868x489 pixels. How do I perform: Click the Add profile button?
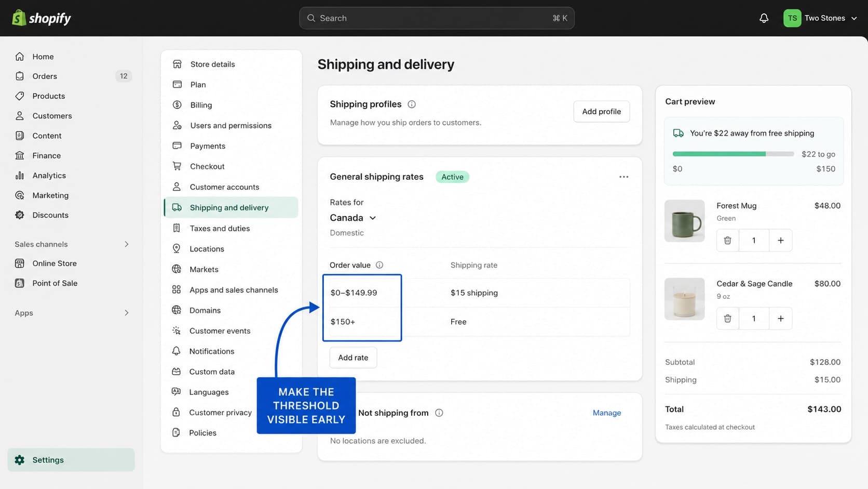pos(601,111)
